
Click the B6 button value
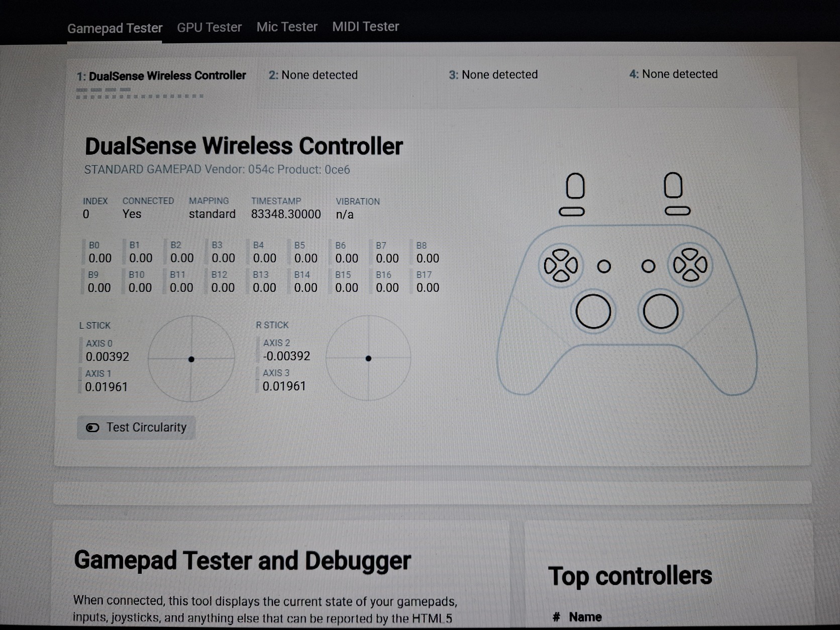click(347, 258)
